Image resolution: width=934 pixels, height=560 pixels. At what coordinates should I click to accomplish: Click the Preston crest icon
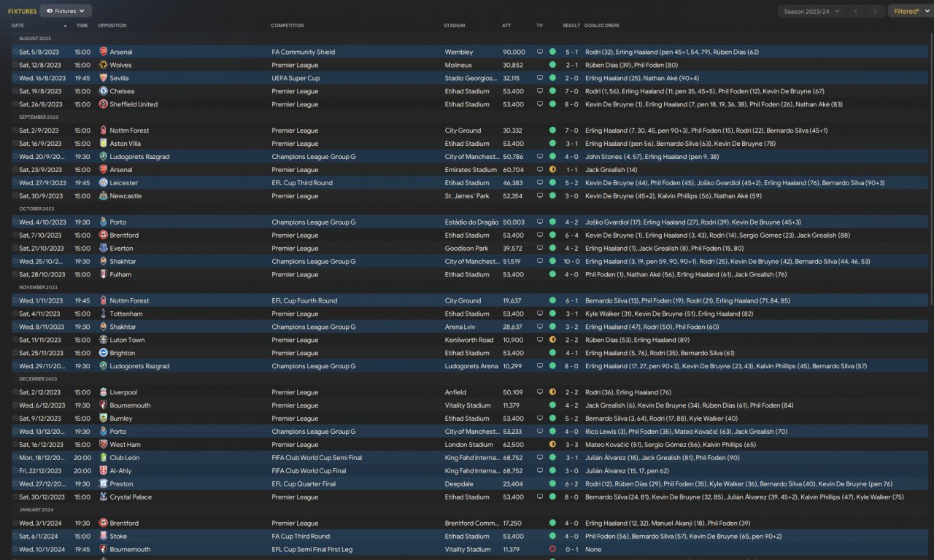[x=103, y=484]
